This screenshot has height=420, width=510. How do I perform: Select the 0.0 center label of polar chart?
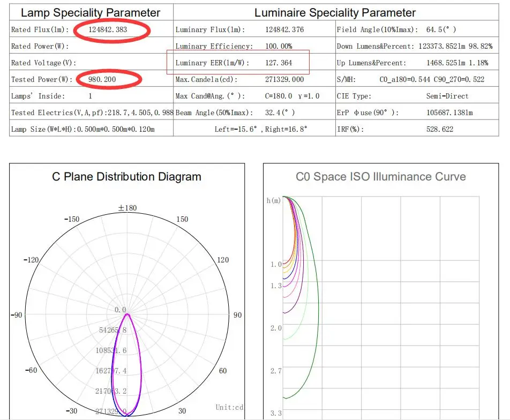121,310
